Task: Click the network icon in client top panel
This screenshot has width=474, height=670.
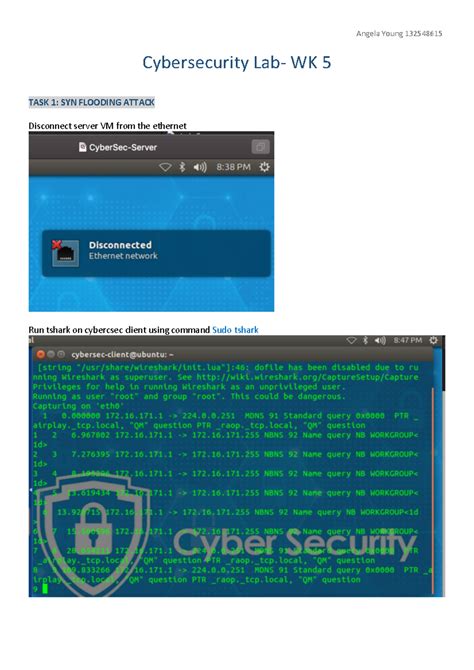Action: click(351, 340)
